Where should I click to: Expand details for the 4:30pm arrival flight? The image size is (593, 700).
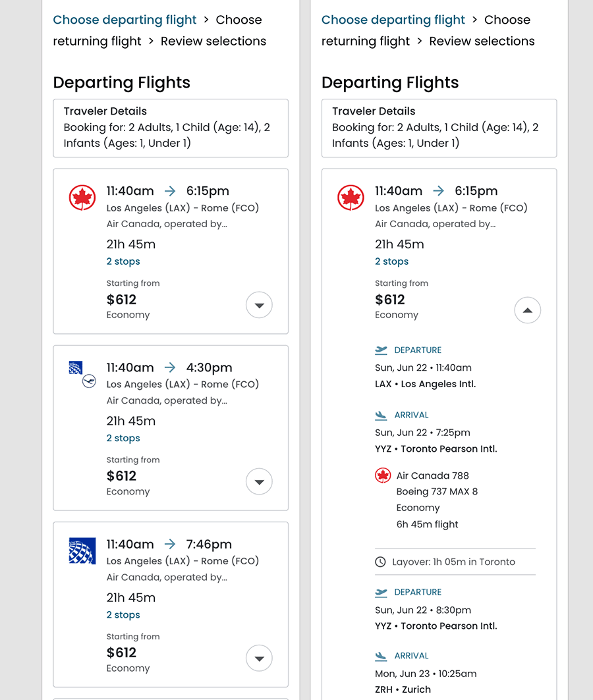click(x=259, y=482)
